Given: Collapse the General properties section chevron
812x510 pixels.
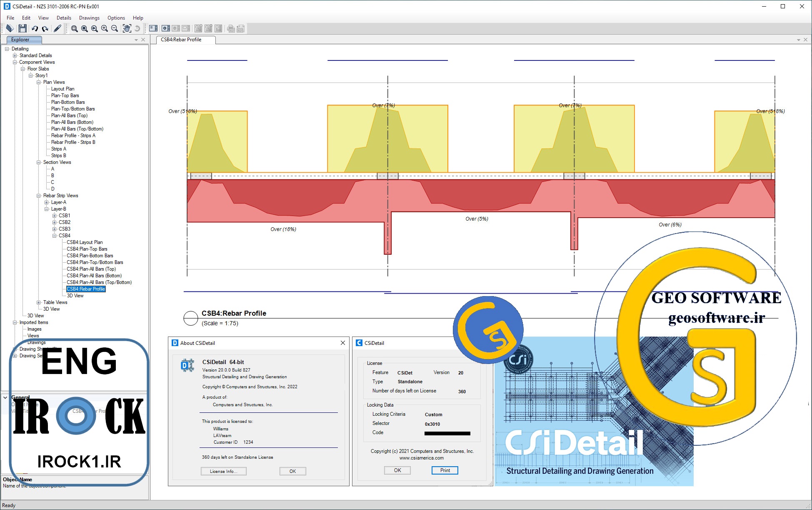Looking at the screenshot, I should pos(5,397).
